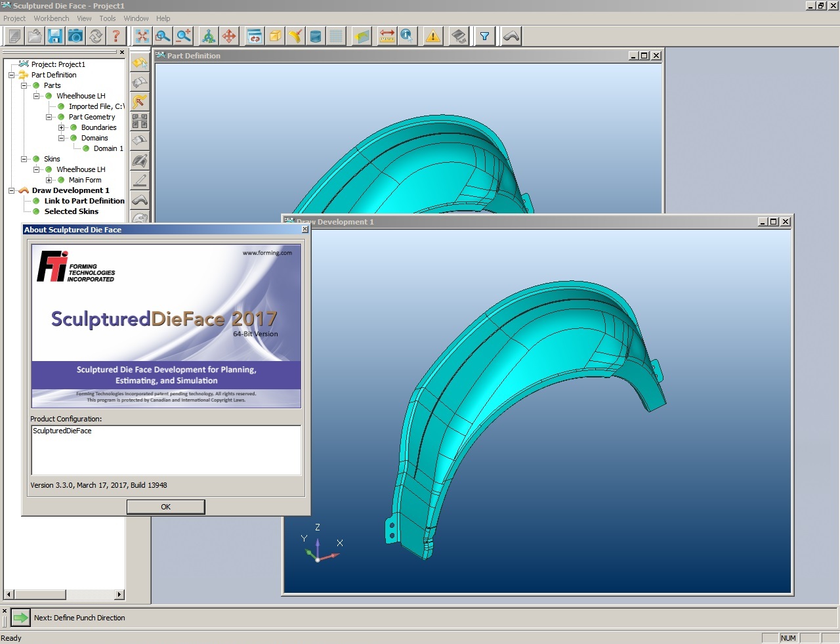Screen dimensions: 840x644
Task: Expand the Boundaries tree node
Action: click(x=62, y=127)
